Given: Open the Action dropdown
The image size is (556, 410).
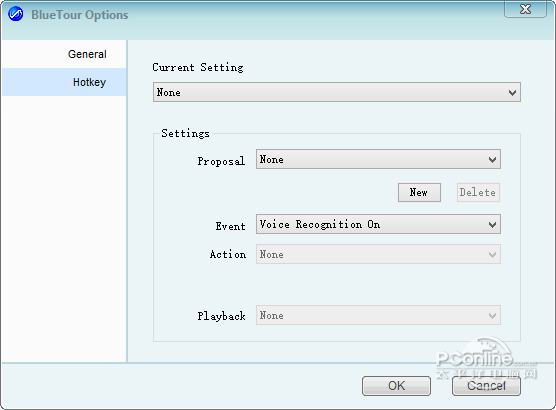Looking at the screenshot, I should point(378,254).
